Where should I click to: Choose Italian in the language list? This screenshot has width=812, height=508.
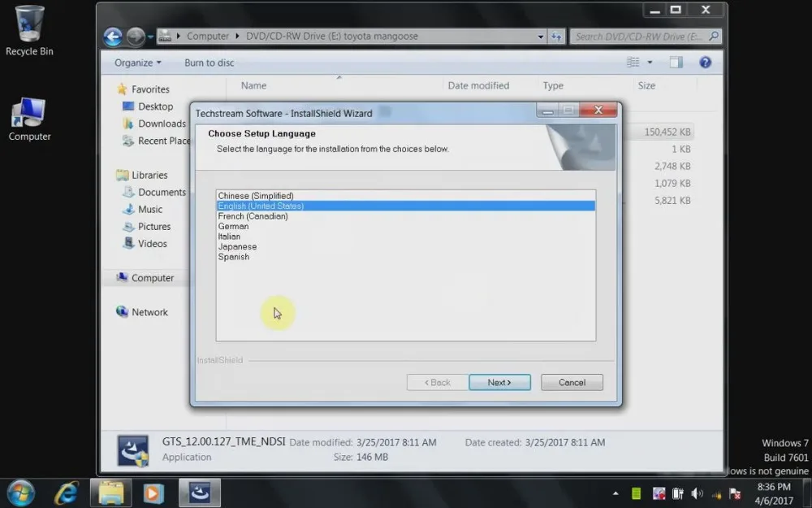pos(405,237)
